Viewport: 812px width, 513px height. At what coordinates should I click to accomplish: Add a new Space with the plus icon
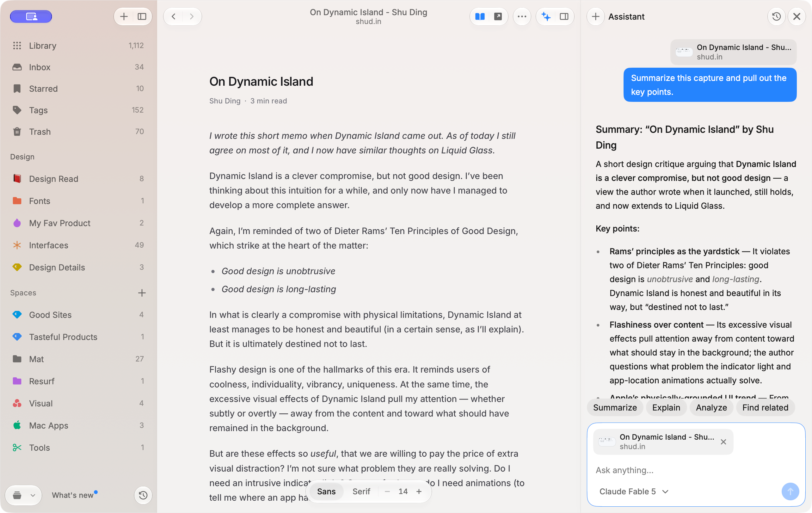(x=142, y=293)
